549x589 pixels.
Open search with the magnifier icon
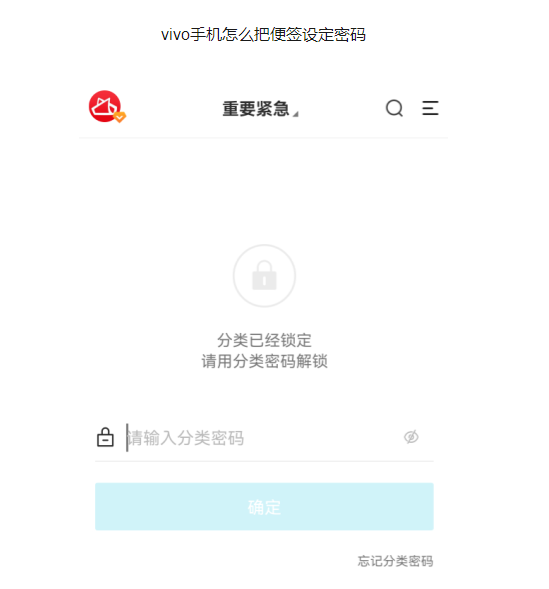394,109
